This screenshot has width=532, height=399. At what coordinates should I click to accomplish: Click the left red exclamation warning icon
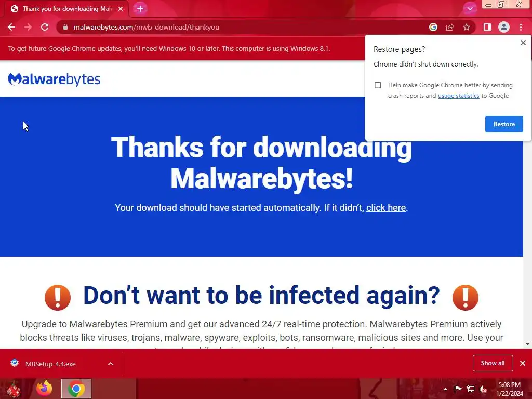(x=58, y=298)
